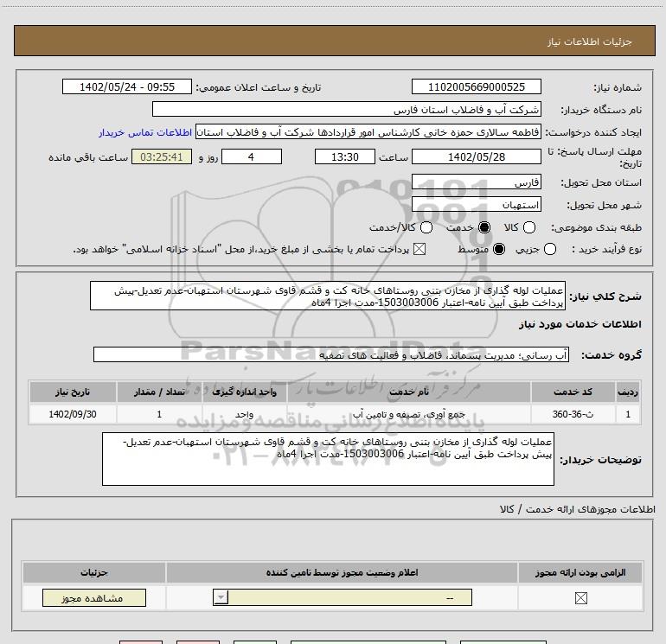
Task: Click the تعداد / مقدار column header
Action: 159,392
